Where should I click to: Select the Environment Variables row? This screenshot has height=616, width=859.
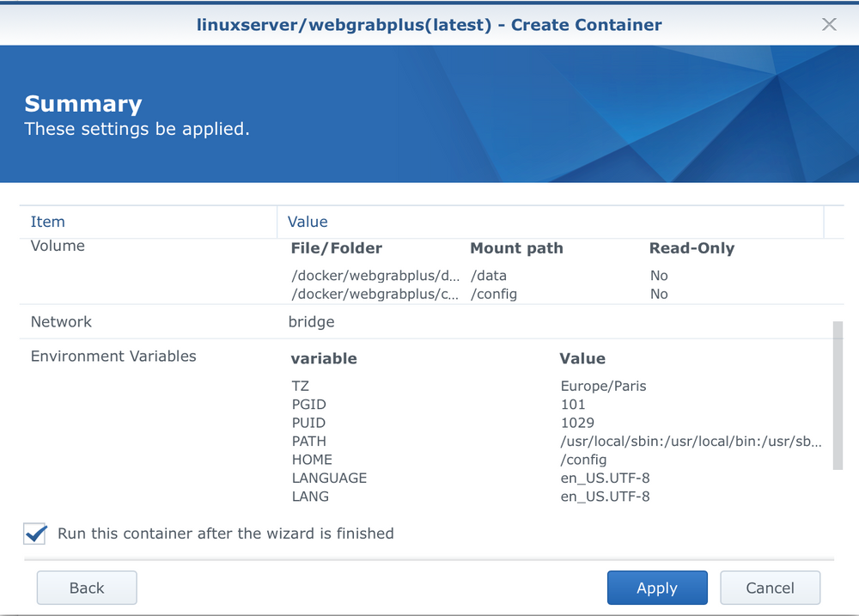point(113,356)
